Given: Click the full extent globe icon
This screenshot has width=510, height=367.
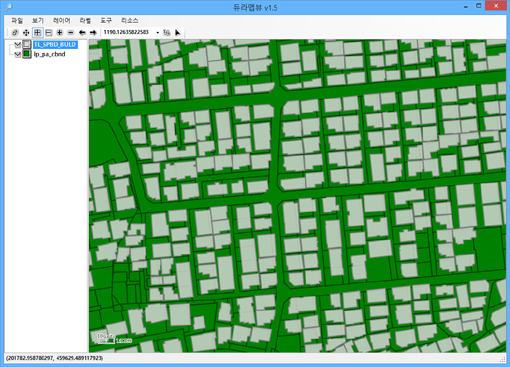Looking at the screenshot, I should click(15, 33).
